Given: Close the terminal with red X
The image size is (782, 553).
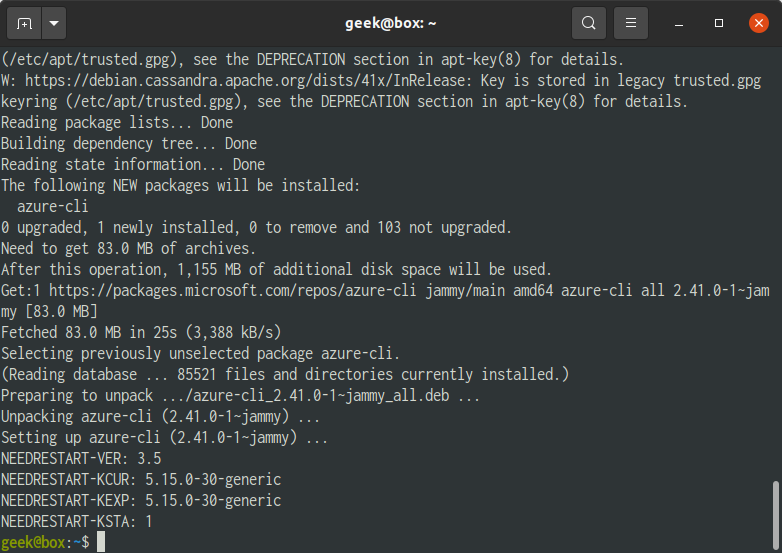Looking at the screenshot, I should point(759,23).
